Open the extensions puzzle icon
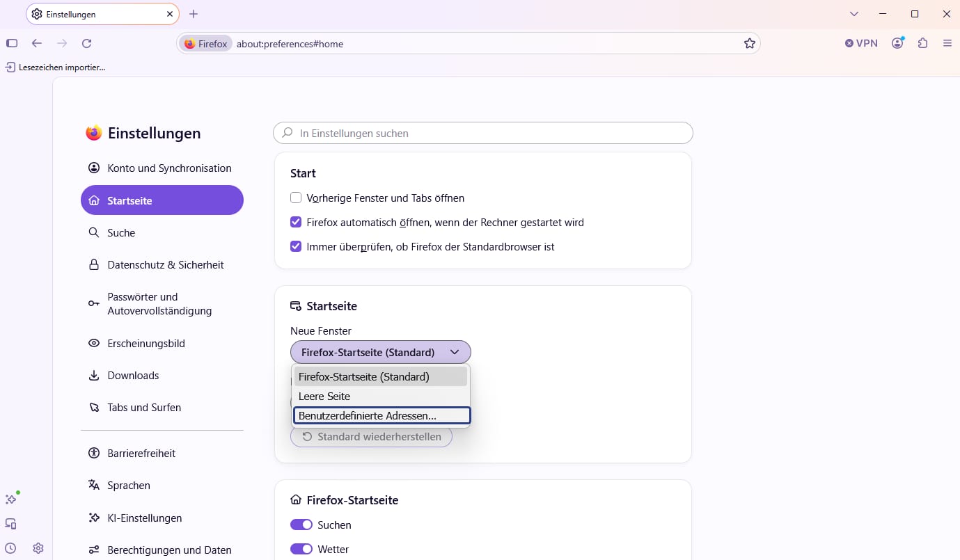This screenshot has width=960, height=560. pos(923,43)
